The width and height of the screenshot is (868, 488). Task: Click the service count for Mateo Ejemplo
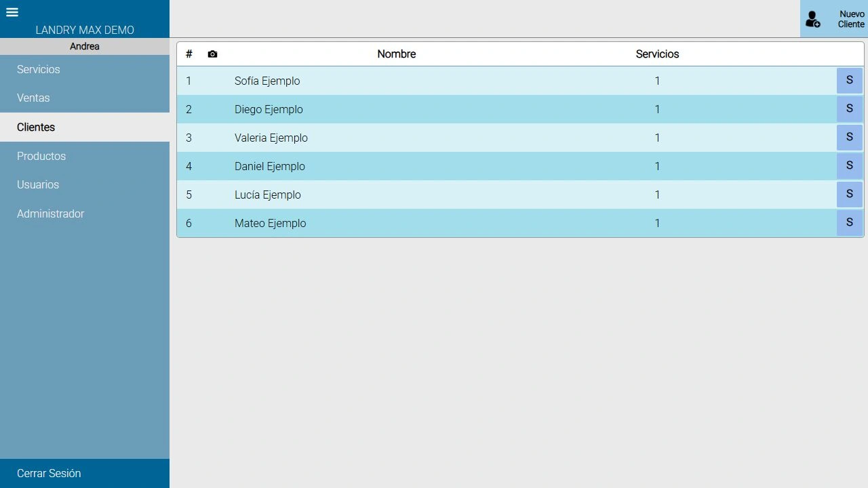pyautogui.click(x=657, y=223)
